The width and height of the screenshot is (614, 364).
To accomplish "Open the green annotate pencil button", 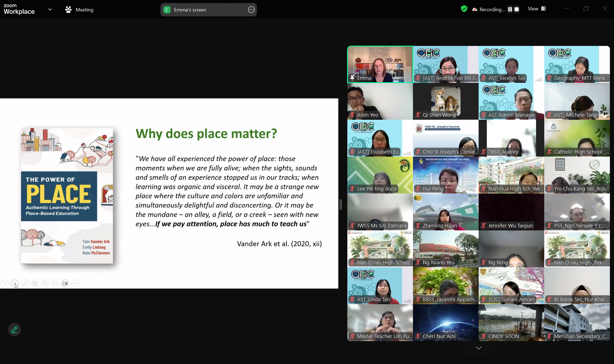I will click(15, 330).
